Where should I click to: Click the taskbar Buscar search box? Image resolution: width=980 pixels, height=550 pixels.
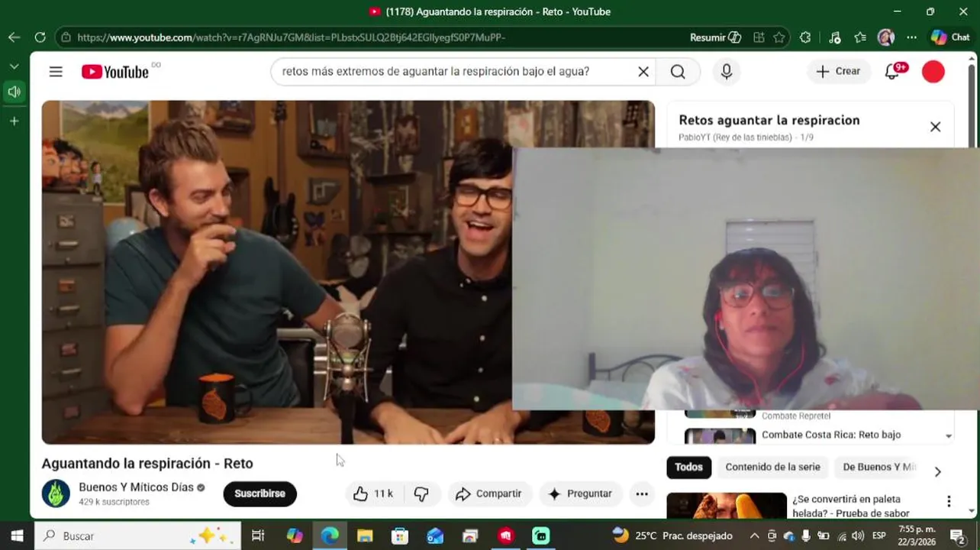point(138,535)
